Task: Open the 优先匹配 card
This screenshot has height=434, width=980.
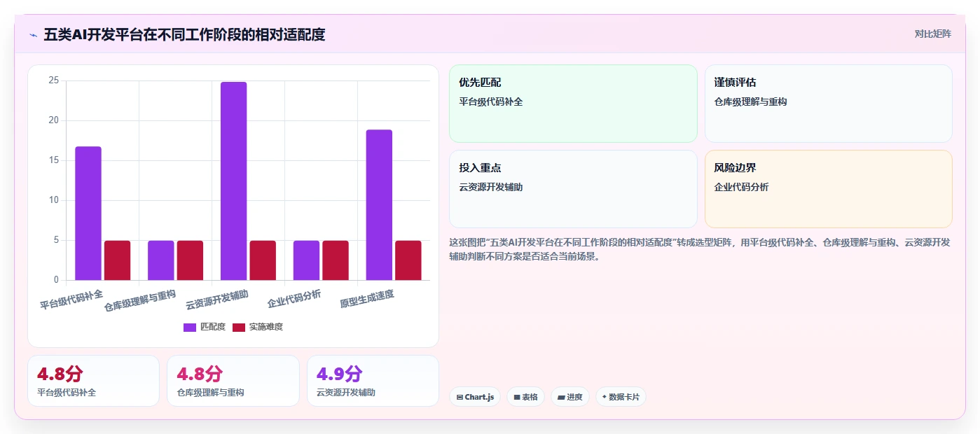Action: [x=573, y=104]
